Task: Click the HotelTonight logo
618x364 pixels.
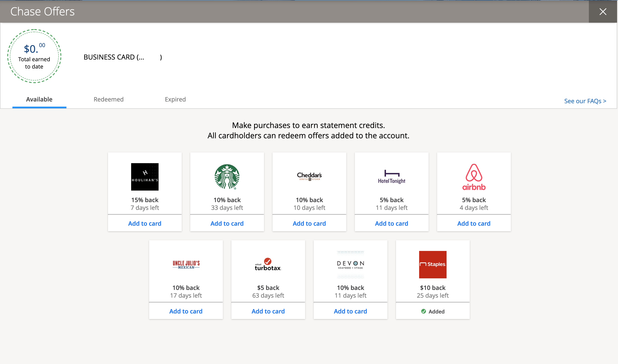Action: point(391,177)
